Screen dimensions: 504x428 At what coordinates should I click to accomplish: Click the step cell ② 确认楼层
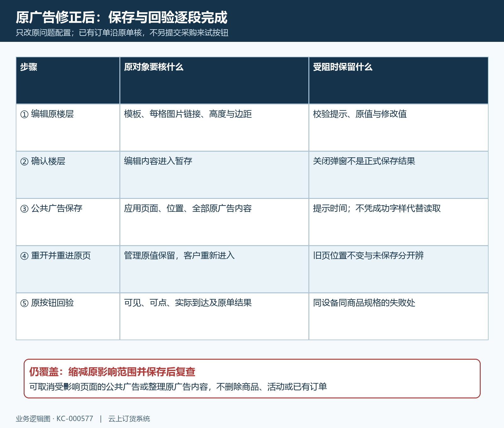(x=68, y=175)
